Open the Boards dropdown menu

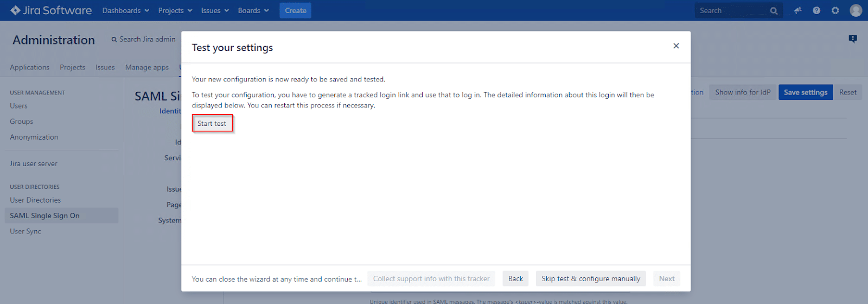click(x=253, y=10)
